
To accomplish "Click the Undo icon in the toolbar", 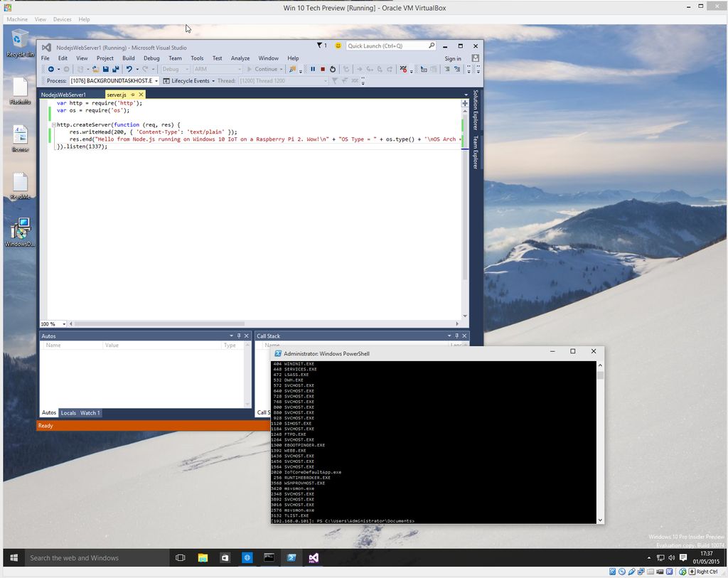I will pyautogui.click(x=129, y=69).
